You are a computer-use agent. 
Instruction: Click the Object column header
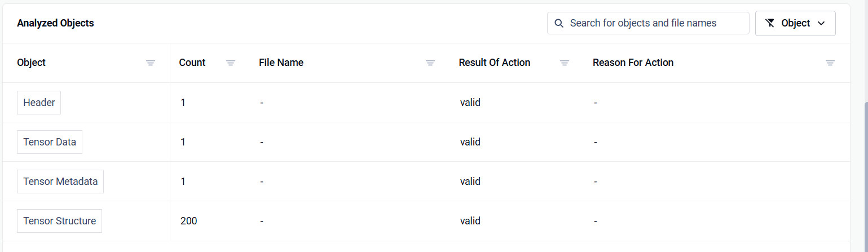pyautogui.click(x=32, y=63)
